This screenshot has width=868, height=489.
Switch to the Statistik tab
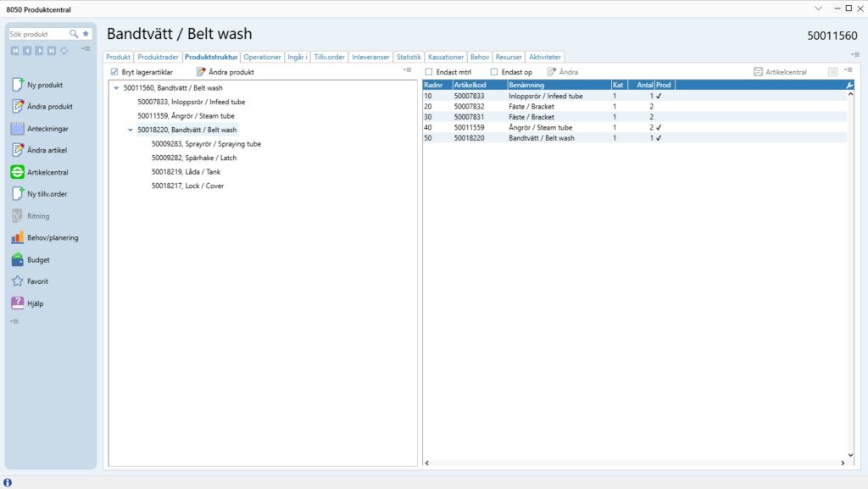409,57
